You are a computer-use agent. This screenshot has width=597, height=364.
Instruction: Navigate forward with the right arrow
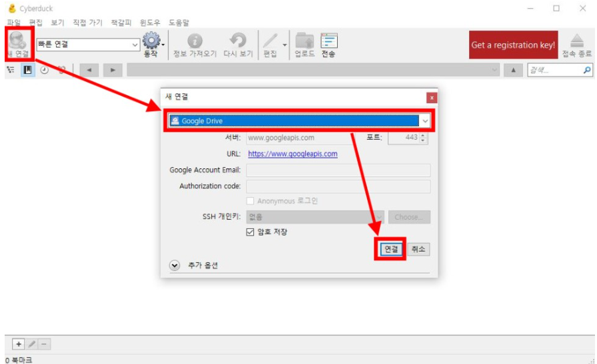tap(113, 70)
